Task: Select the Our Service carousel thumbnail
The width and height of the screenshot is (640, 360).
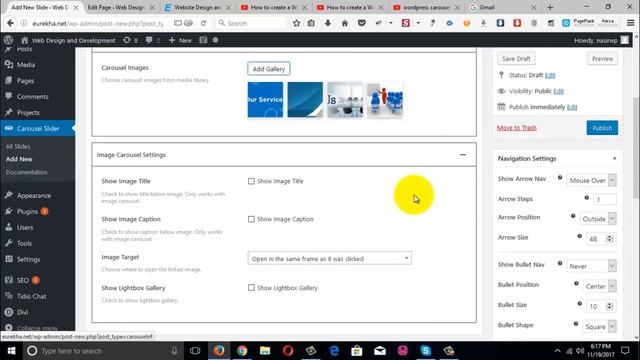Action: [265, 100]
